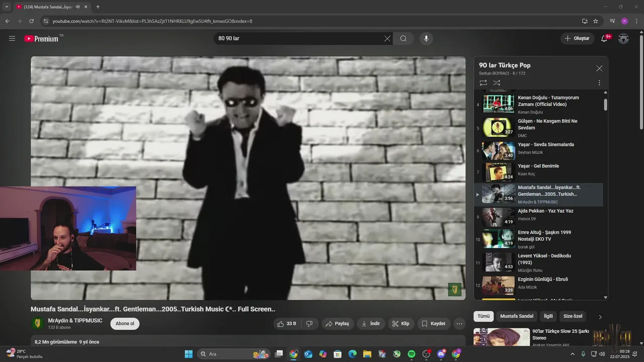Open a new browser tab
This screenshot has width=644, height=362.
coord(98,7)
